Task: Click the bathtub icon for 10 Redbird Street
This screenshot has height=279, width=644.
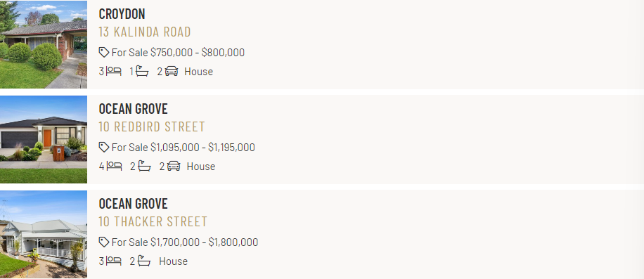Action: [145, 166]
